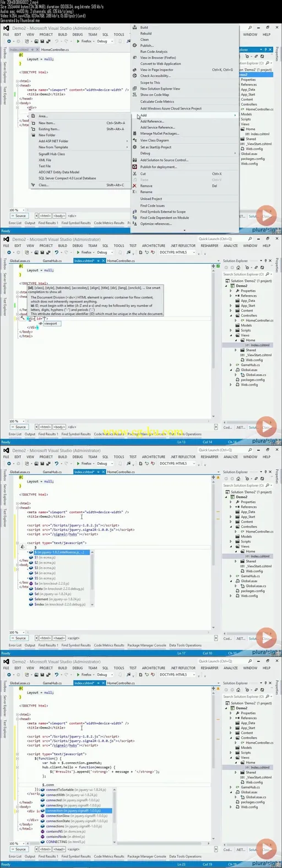Click the Existing Item... icon in the Add submenu
282x868 pixels.
point(33,129)
